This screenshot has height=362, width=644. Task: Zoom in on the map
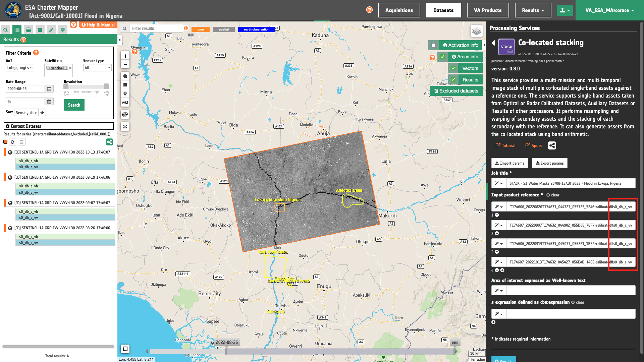click(x=125, y=56)
